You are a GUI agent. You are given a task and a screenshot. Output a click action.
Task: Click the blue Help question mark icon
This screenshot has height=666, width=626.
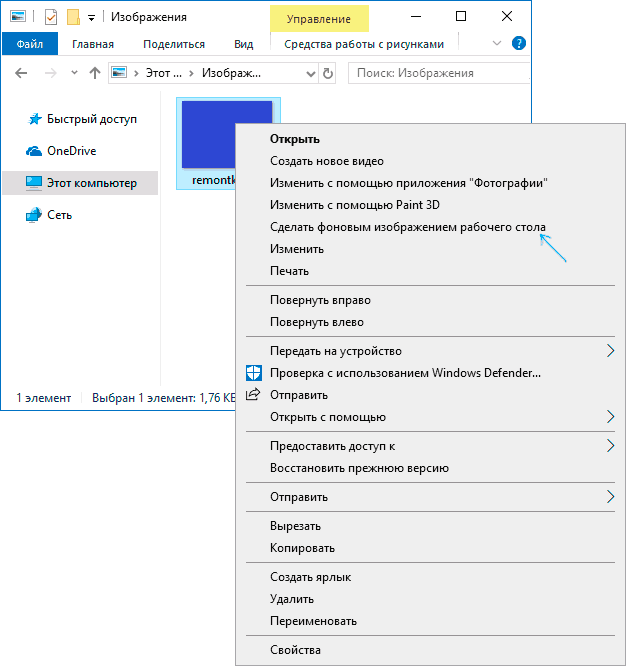518,44
